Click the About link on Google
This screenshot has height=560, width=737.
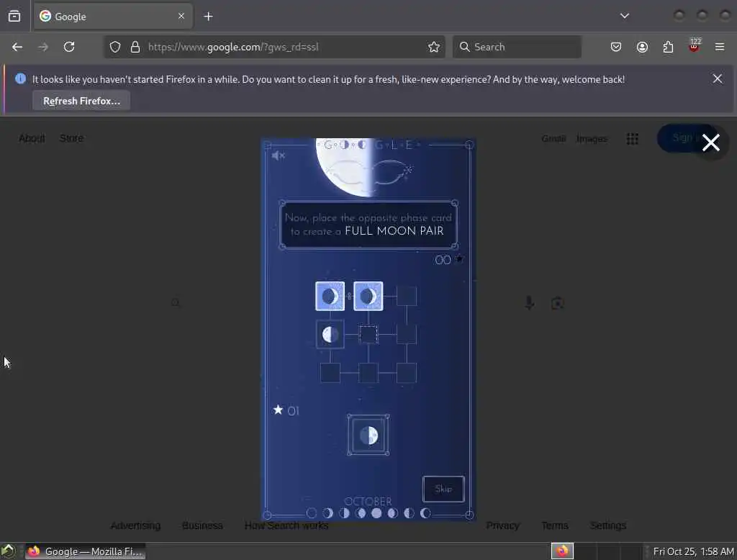point(32,138)
